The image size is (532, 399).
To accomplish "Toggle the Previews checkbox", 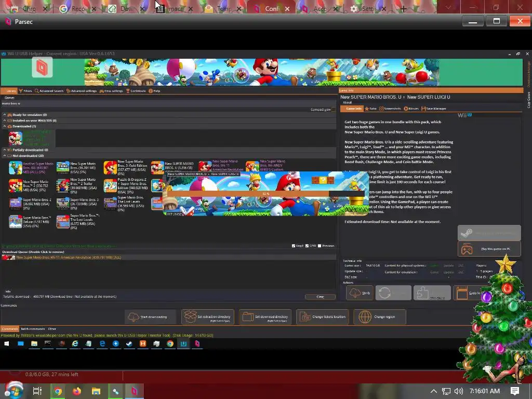I will (320, 246).
